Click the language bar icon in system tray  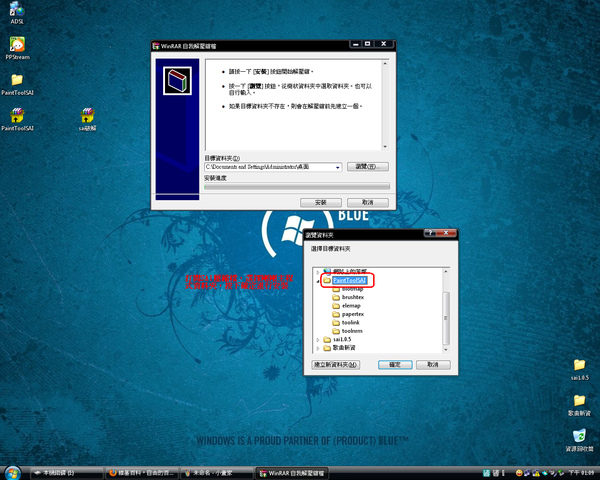coord(486,473)
